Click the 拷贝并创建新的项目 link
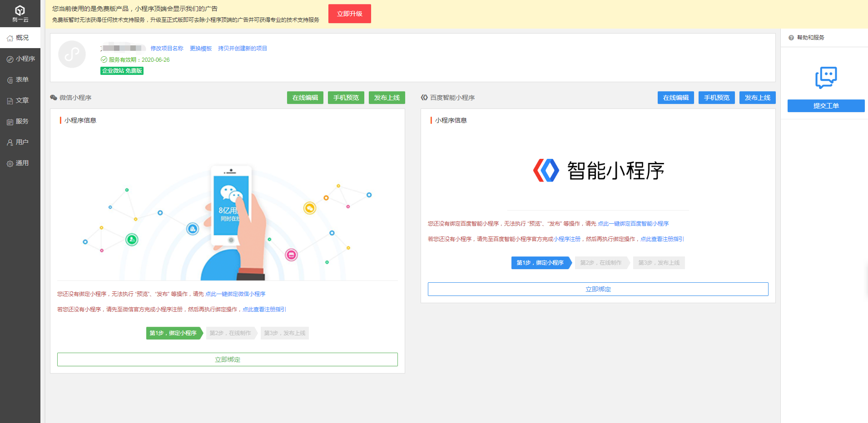 243,48
